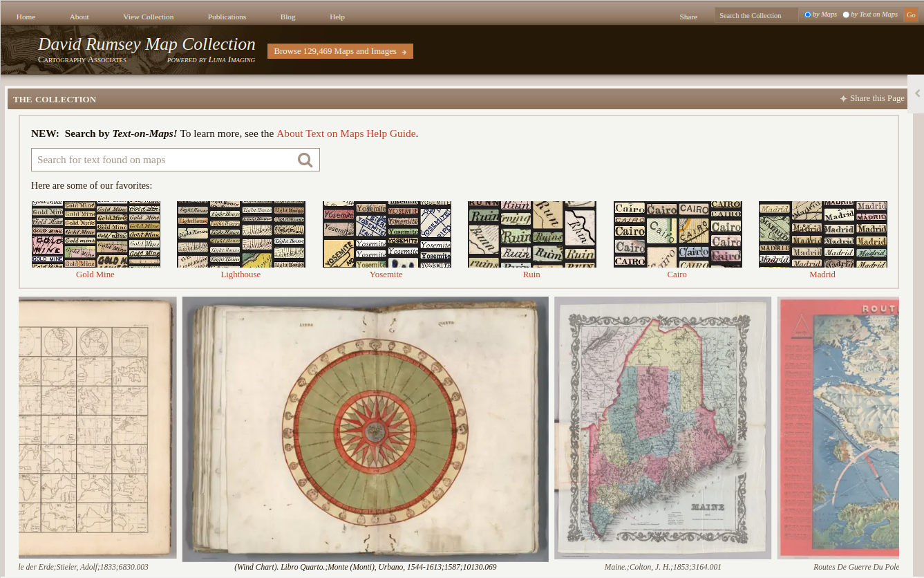This screenshot has height=578, width=924.
Task: Go to the Publications menu item
Action: (227, 17)
